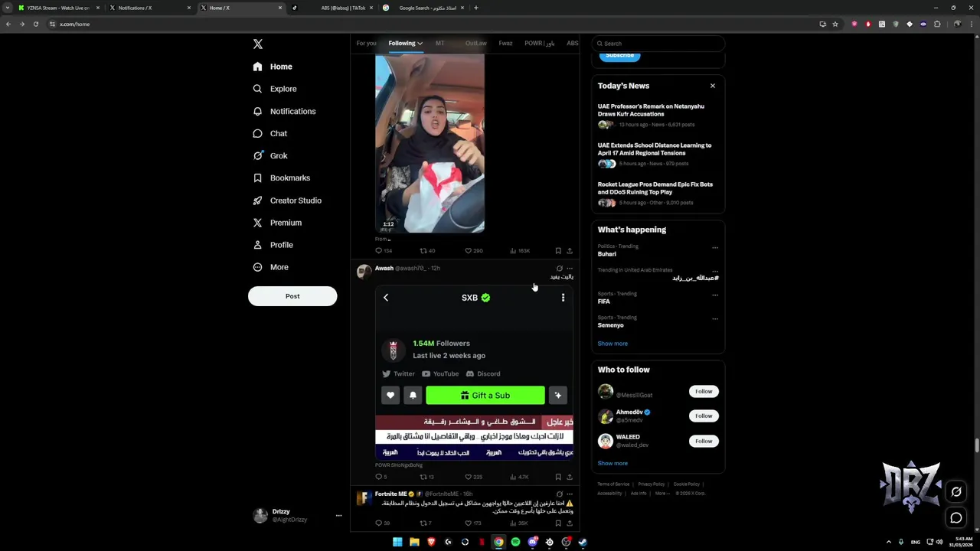This screenshot has width=980, height=551.
Task: Expand the More menu in the sidebar
Action: pos(270,267)
